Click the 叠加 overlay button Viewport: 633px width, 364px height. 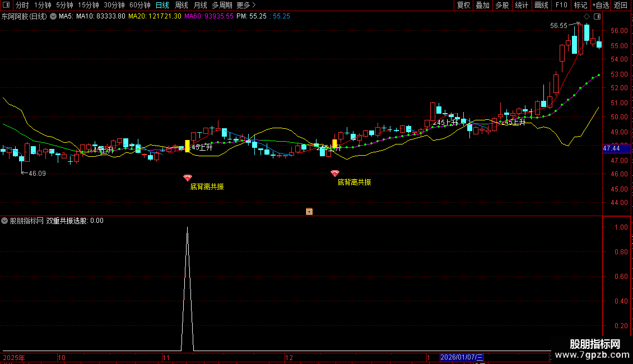(482, 5)
